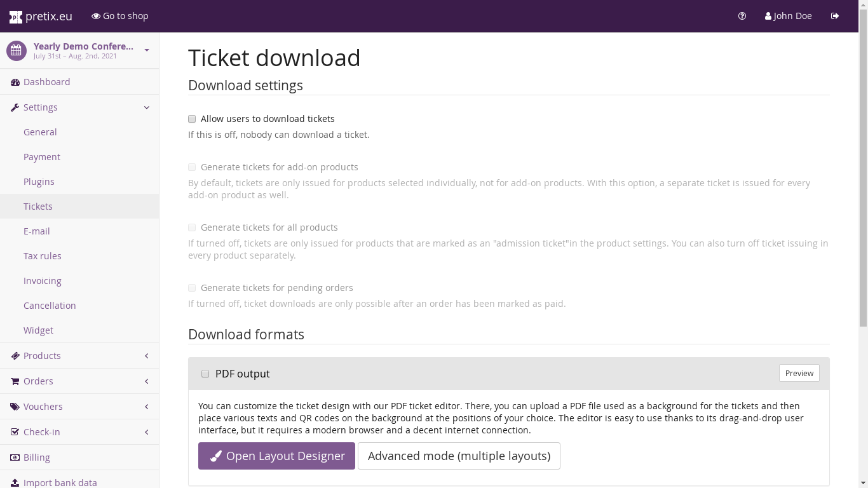Screen dimensions: 868x488
Task: Click Advanced mode (multiple layouts) button
Action: point(459,456)
